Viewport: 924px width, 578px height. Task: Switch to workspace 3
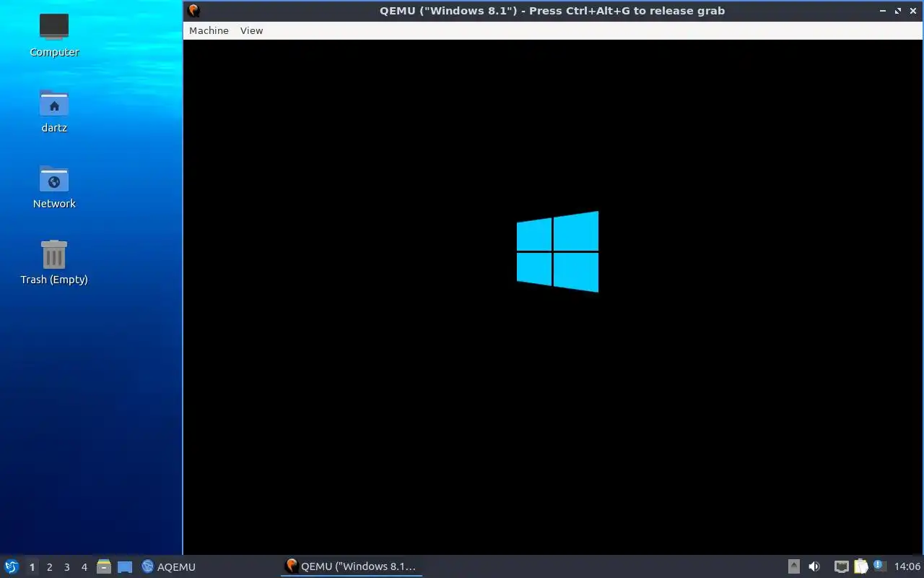[66, 567]
